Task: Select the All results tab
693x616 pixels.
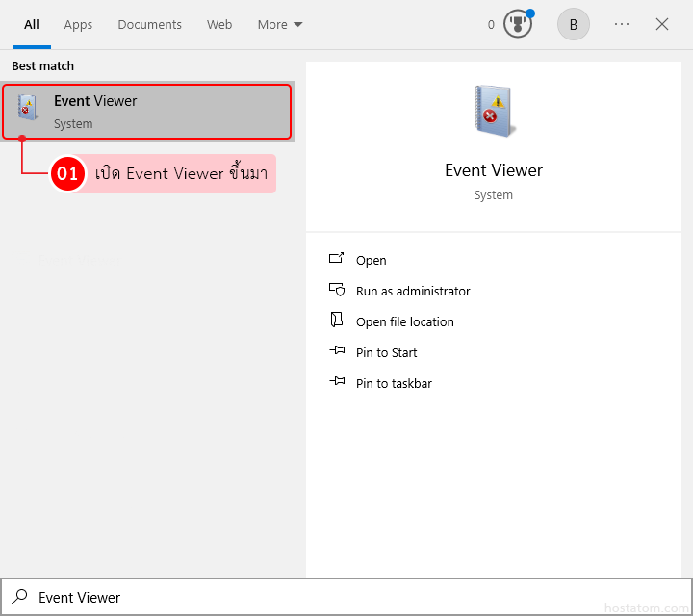Action: pyautogui.click(x=32, y=25)
